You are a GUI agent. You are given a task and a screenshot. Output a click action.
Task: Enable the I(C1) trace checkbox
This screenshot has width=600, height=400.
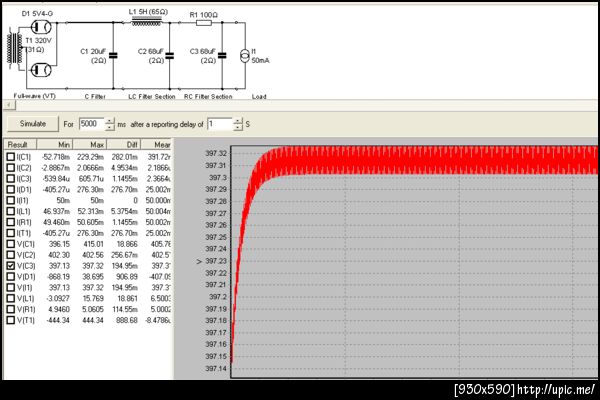[11, 157]
